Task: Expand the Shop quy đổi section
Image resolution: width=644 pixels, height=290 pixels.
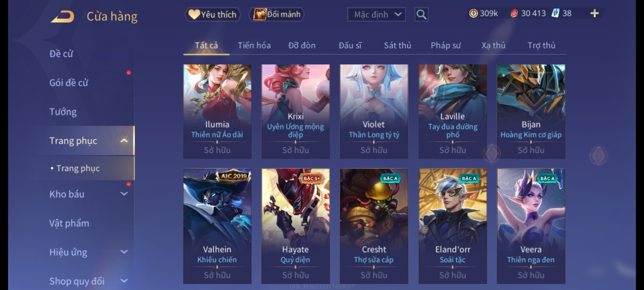Action: click(x=124, y=281)
